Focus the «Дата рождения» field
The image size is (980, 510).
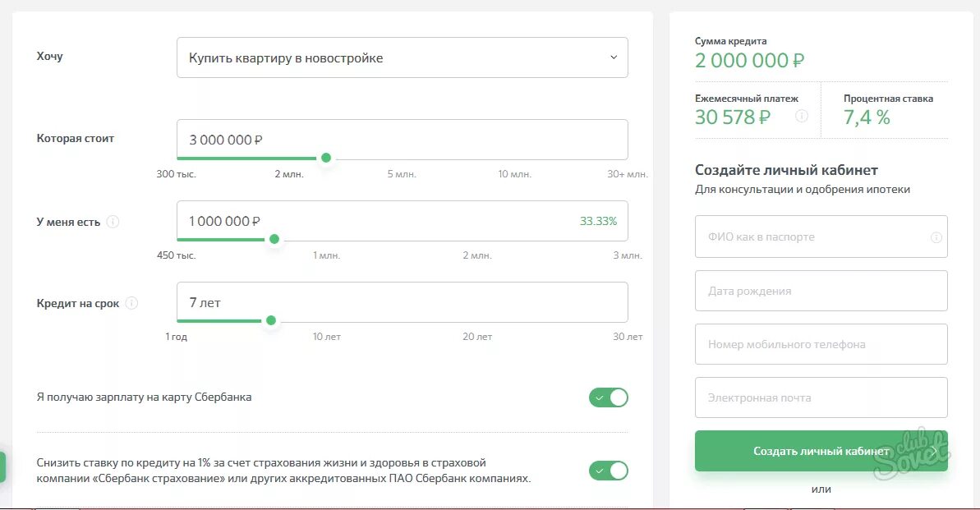coord(821,291)
